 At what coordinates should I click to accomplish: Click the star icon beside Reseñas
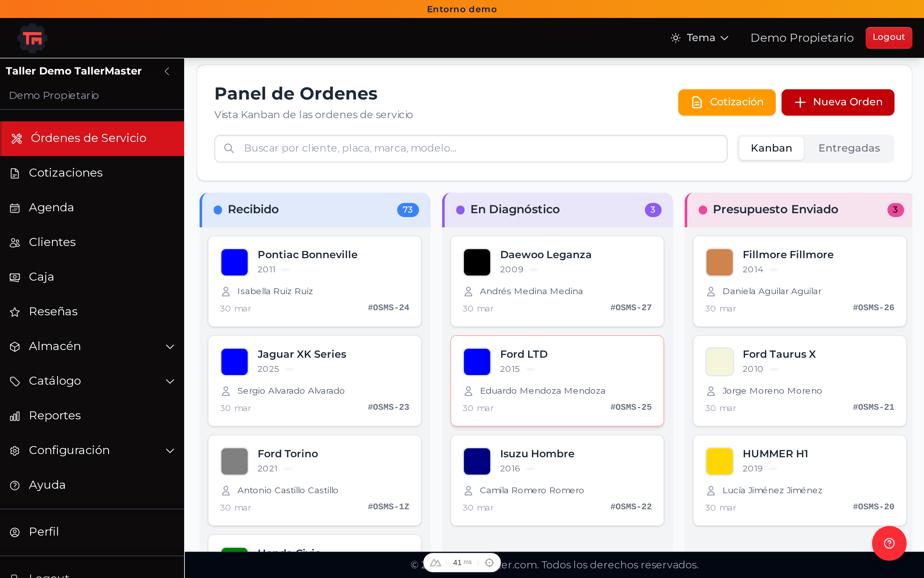[x=14, y=312]
